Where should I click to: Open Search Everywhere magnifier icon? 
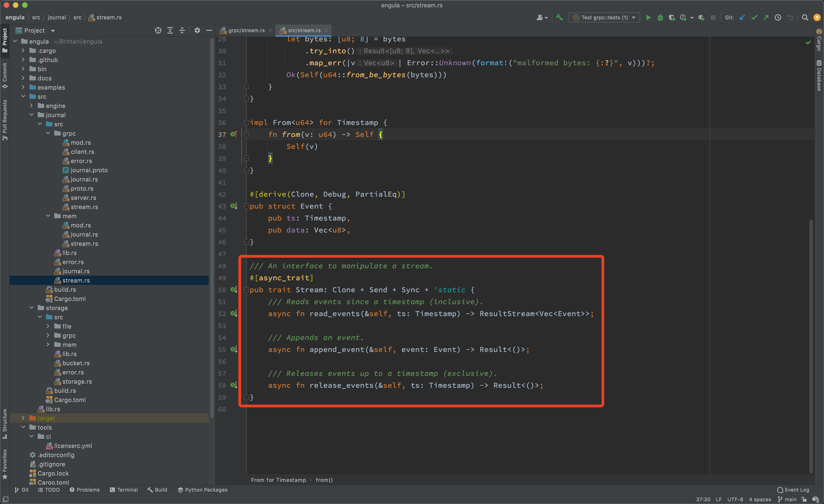(x=805, y=17)
